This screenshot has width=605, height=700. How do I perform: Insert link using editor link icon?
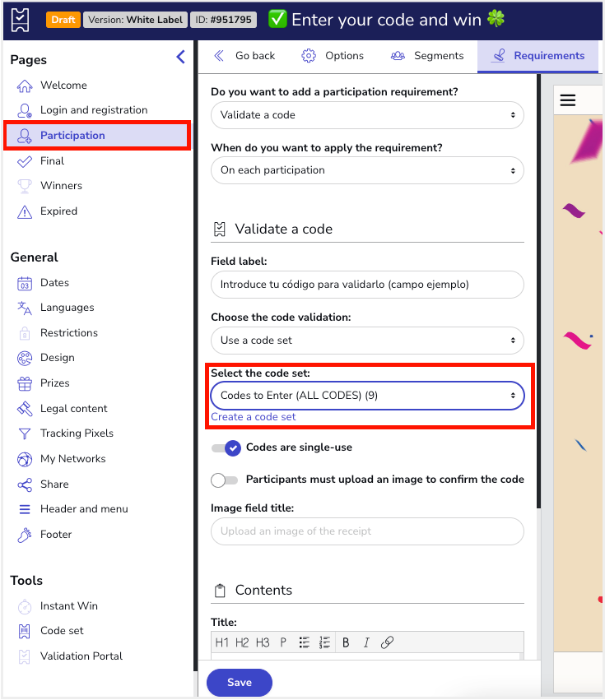388,642
